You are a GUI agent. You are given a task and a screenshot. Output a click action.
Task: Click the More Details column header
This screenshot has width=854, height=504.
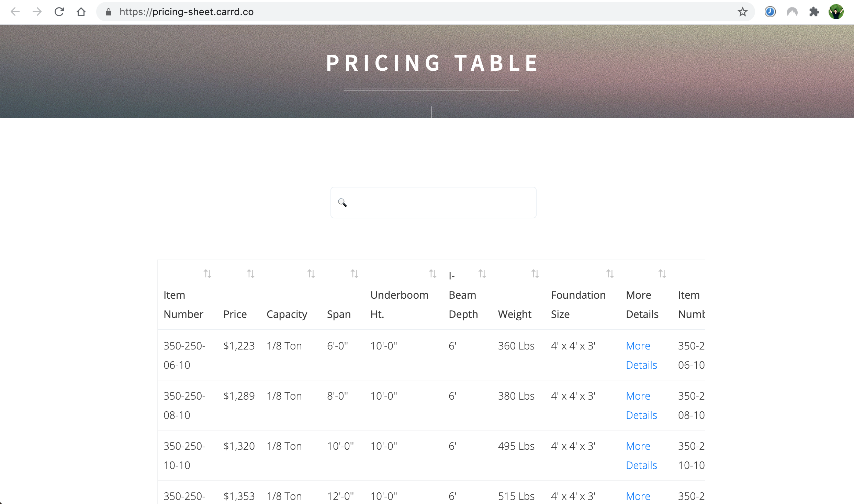click(642, 305)
